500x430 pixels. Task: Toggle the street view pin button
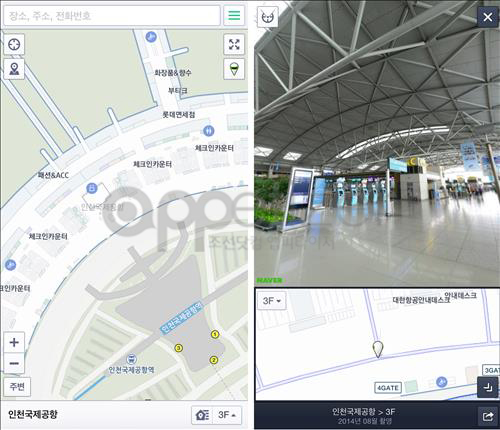pos(234,69)
